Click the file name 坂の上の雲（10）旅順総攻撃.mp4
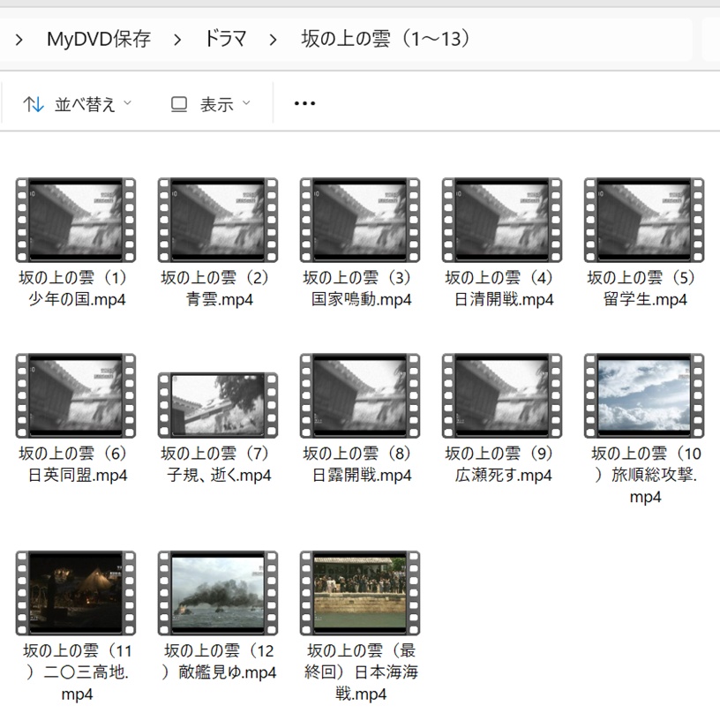720x728 pixels. (x=645, y=475)
